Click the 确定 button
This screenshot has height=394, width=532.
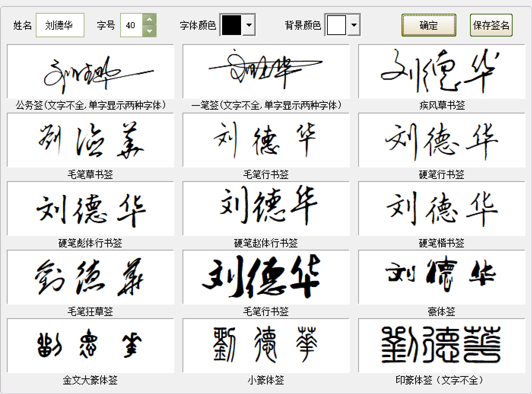(429, 25)
